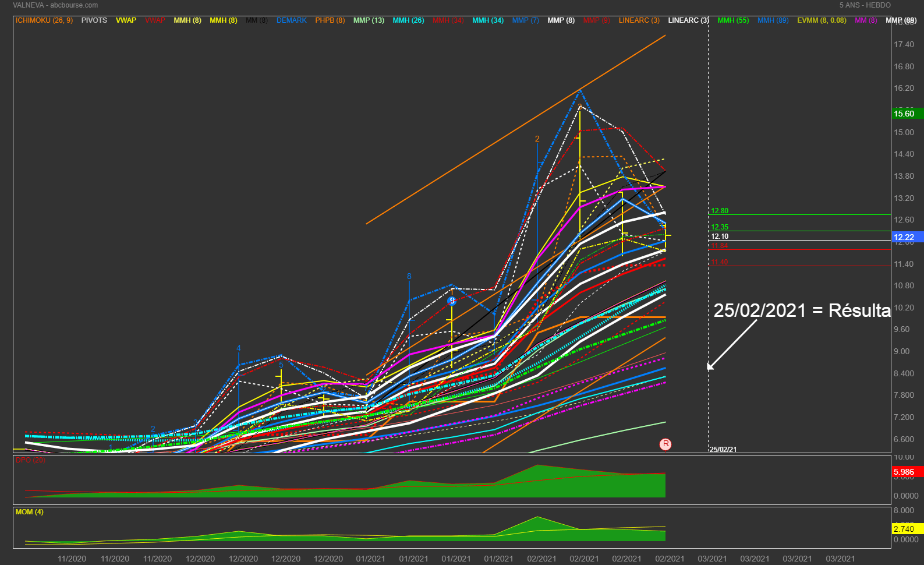Select the blue MMH (89) indicator label
924x565 pixels.
pyautogui.click(x=773, y=20)
